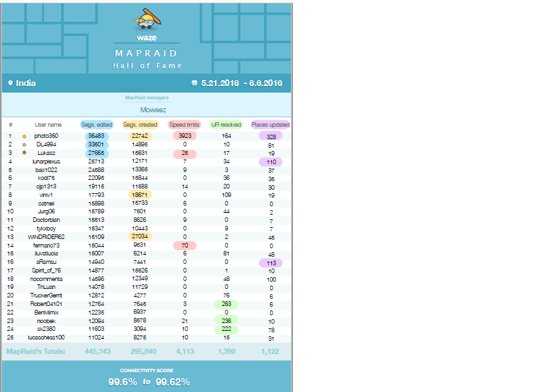Sort by the Speed limits column header
This screenshot has height=392, width=538.
[185, 124]
